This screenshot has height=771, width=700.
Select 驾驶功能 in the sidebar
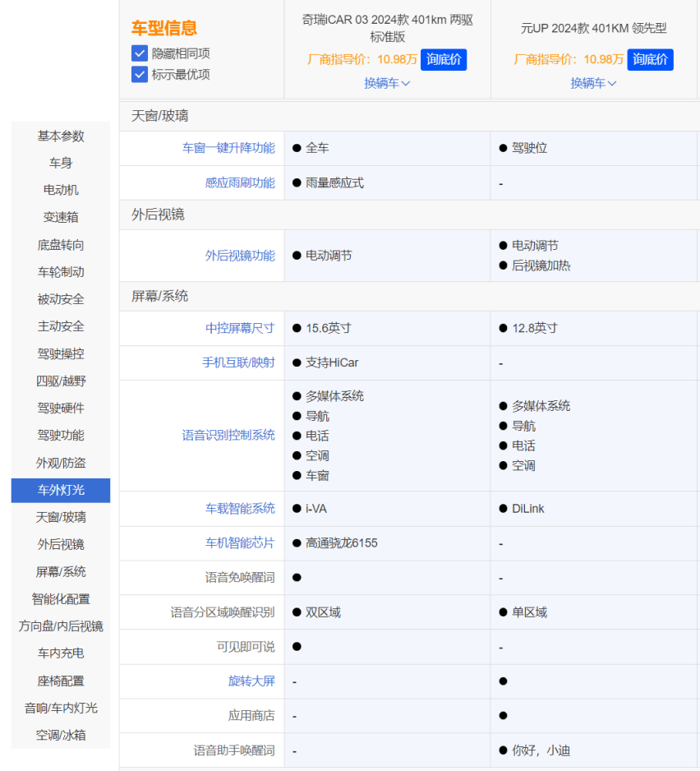tap(61, 435)
